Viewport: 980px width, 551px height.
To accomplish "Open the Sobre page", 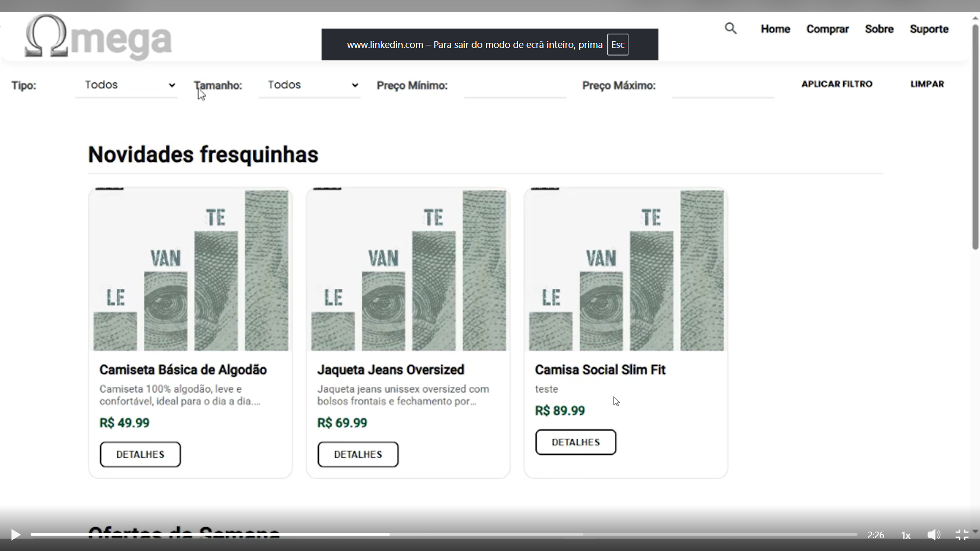I will [879, 29].
